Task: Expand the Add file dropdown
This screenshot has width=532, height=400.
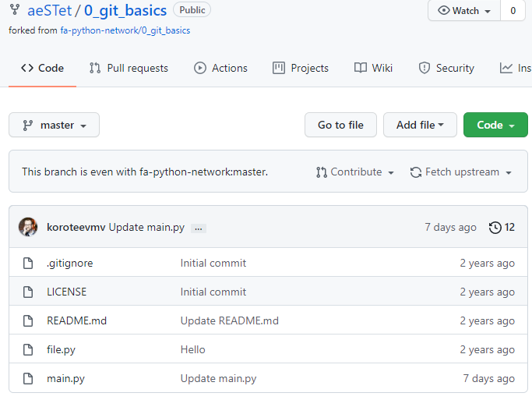Action: [x=420, y=125]
